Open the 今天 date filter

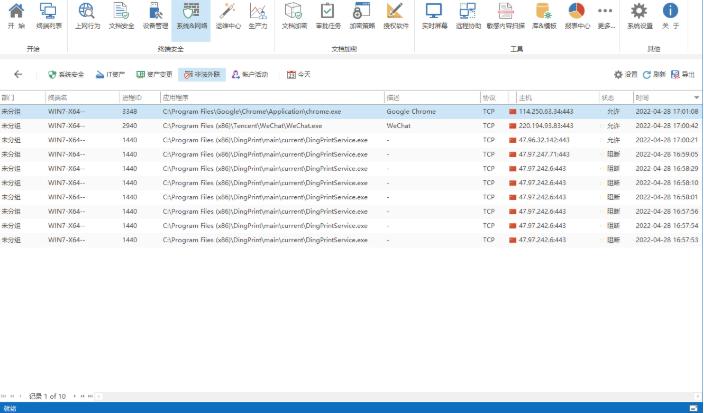[298, 75]
